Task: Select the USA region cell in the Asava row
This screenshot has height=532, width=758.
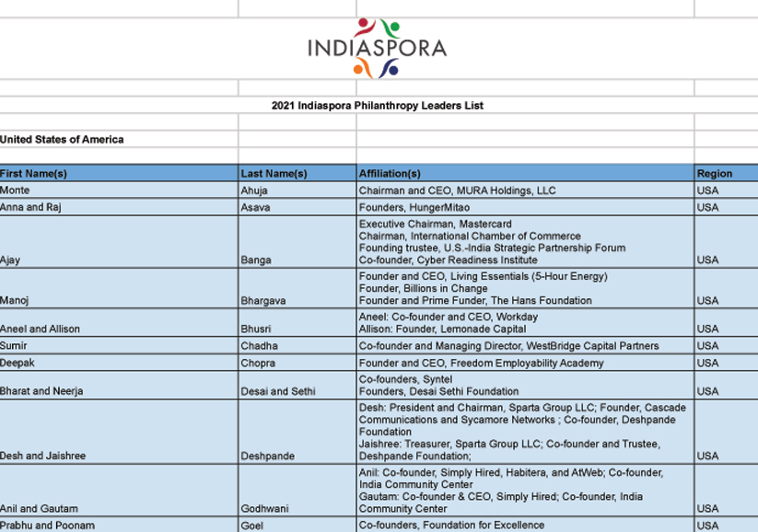Action: point(727,207)
